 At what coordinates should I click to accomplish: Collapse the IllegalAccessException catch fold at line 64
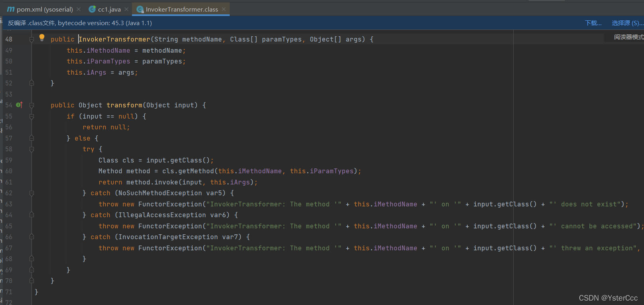click(32, 215)
